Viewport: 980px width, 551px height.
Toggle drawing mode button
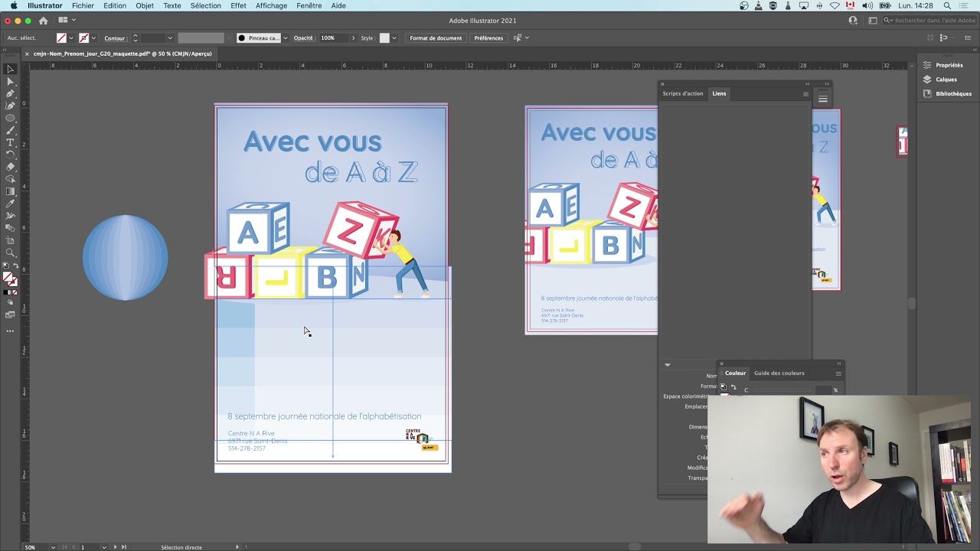point(10,303)
